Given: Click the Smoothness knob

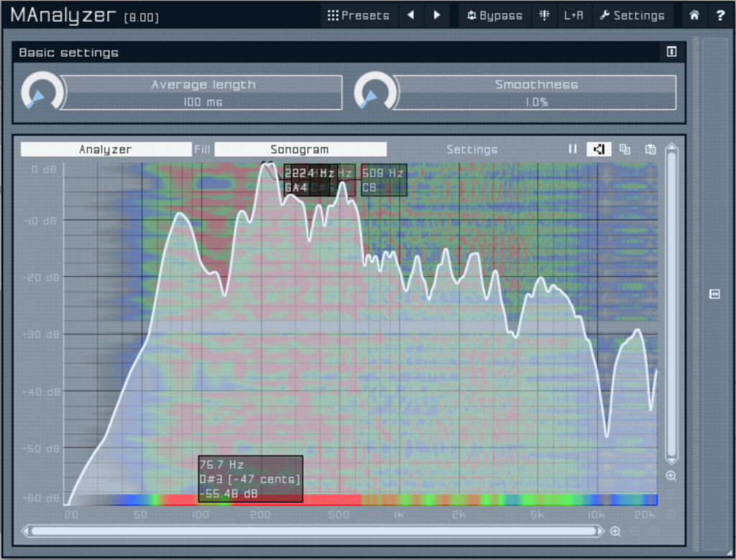Looking at the screenshot, I should click(x=374, y=92).
